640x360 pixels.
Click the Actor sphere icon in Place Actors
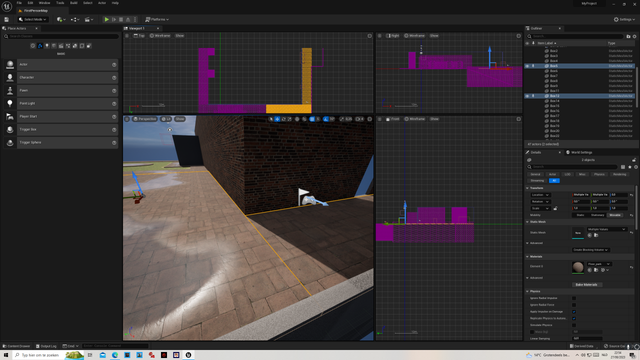(x=10, y=64)
